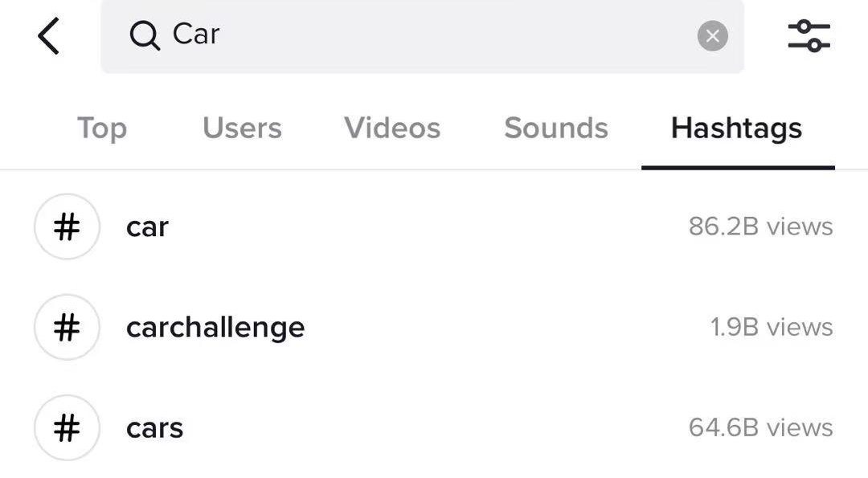This screenshot has height=478, width=868.
Task: Show the Sounds tab
Action: (556, 129)
